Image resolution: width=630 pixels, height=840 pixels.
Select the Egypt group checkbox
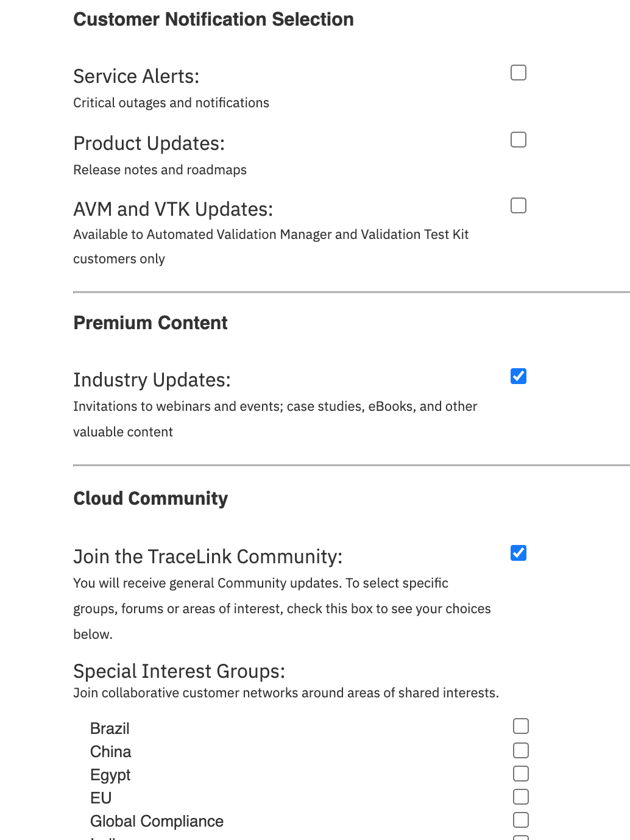pos(521,773)
